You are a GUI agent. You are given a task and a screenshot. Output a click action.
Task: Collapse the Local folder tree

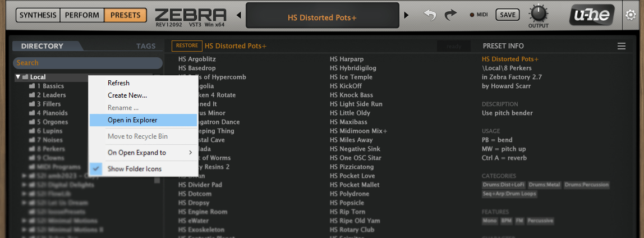(x=18, y=77)
